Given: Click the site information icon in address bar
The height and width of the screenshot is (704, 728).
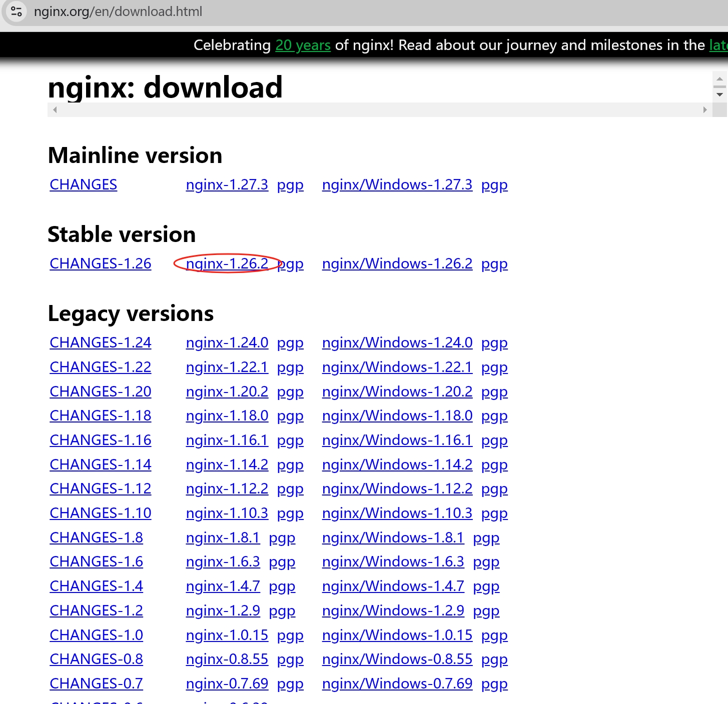Looking at the screenshot, I should click(16, 11).
